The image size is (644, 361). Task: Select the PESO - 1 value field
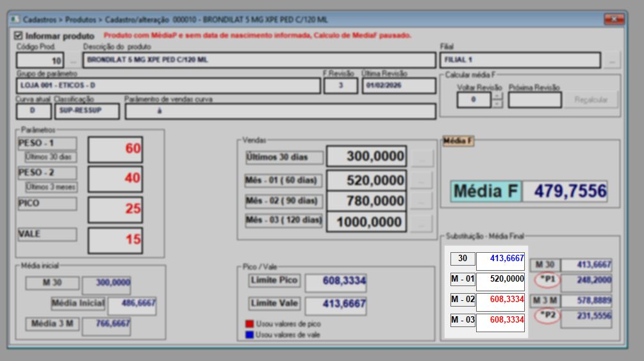click(115, 149)
